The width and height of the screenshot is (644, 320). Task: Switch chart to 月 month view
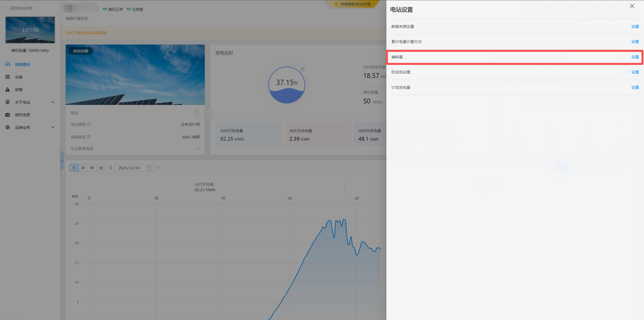[83, 168]
